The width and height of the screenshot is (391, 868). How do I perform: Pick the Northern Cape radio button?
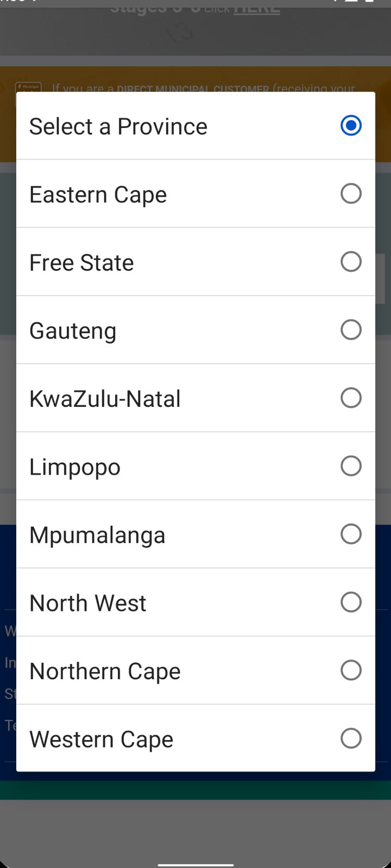351,670
